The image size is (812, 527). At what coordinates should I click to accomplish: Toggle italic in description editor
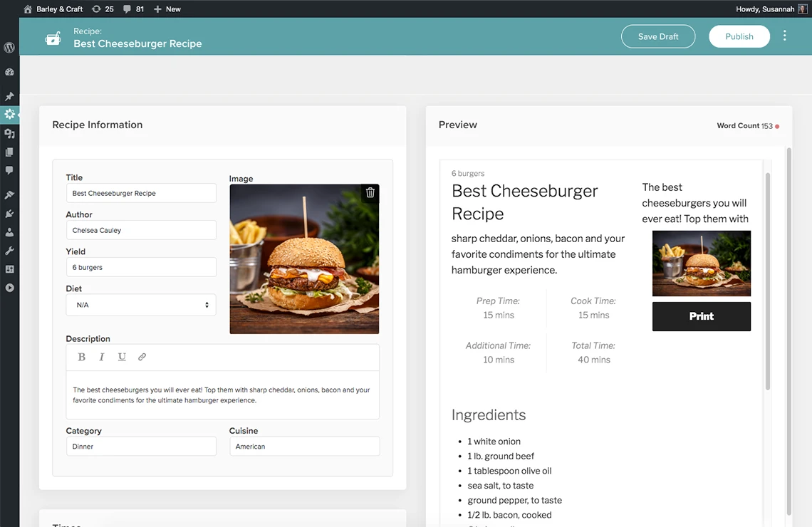click(101, 357)
